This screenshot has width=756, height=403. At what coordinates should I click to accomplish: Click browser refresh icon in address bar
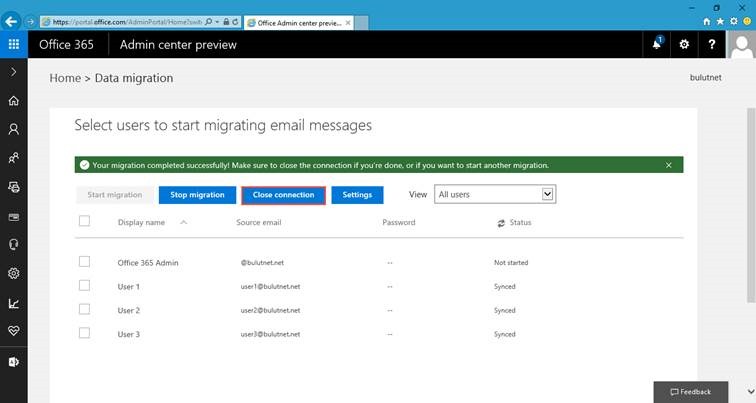point(235,22)
